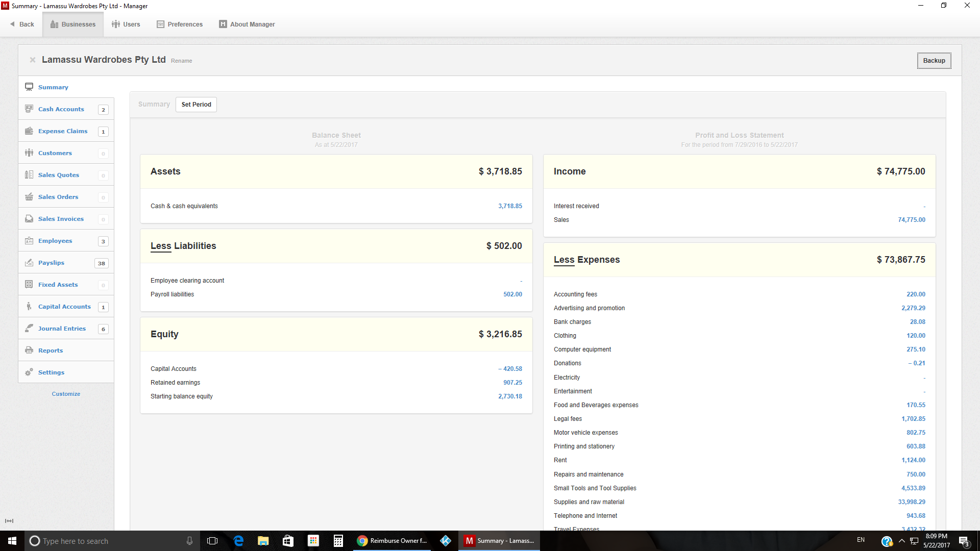Switch to Chrome Reimburse Owner taskbar window
Image resolution: width=980 pixels, height=551 pixels.
[392, 541]
